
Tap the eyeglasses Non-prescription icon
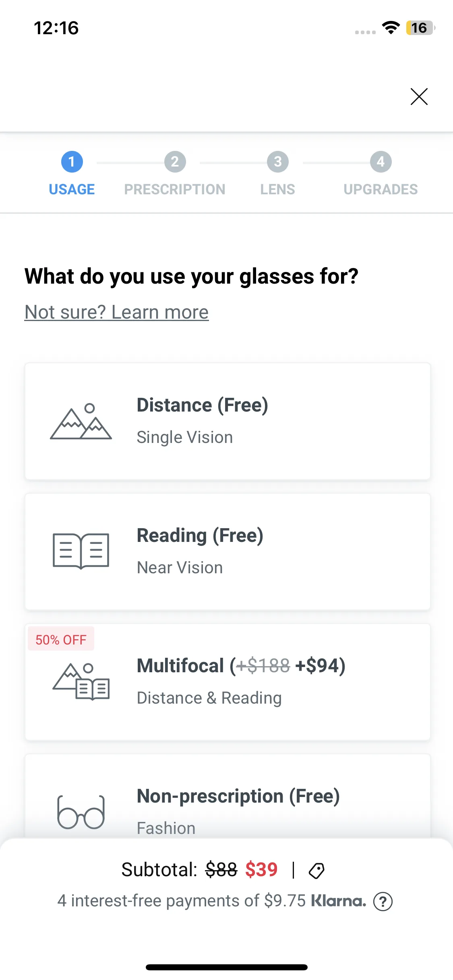coord(81,812)
